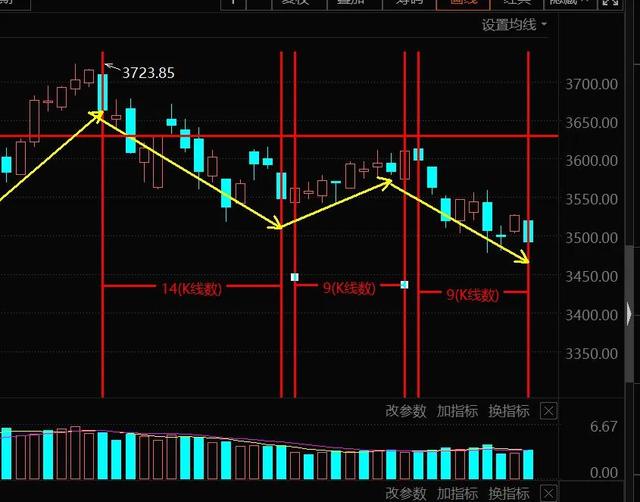Click 改参数 in the bottom indicator panel
The width and height of the screenshot is (640, 502).
click(406, 493)
